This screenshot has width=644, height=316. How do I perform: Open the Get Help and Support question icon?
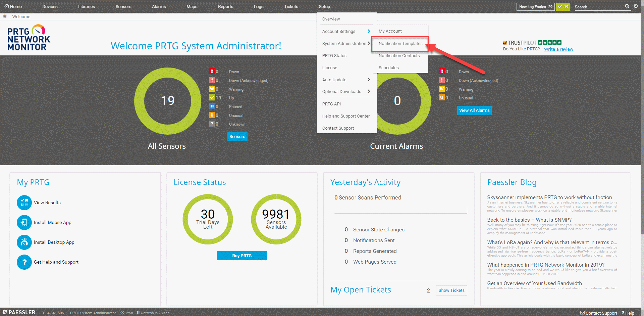[x=24, y=262]
